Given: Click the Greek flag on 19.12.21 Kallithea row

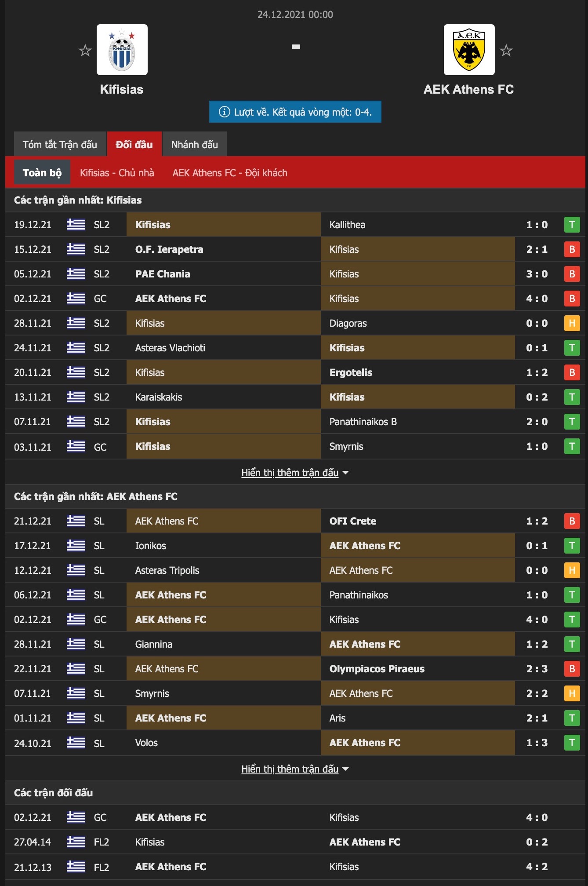Looking at the screenshot, I should [x=76, y=225].
